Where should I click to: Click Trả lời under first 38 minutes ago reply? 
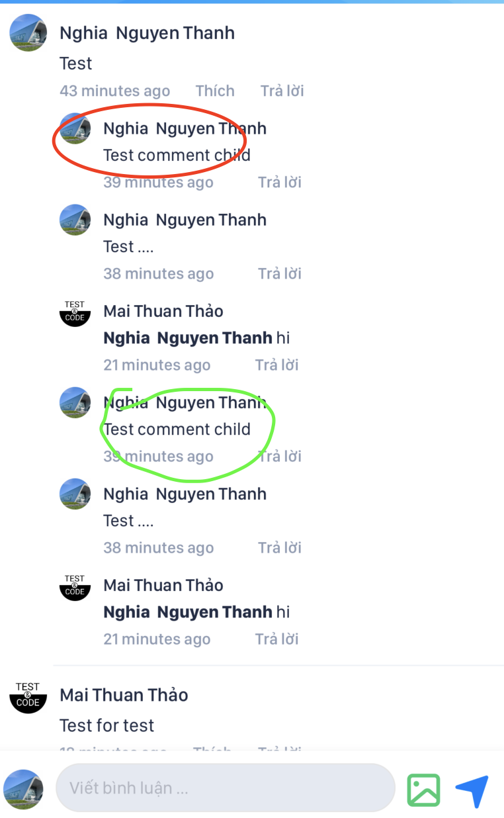coord(280,273)
